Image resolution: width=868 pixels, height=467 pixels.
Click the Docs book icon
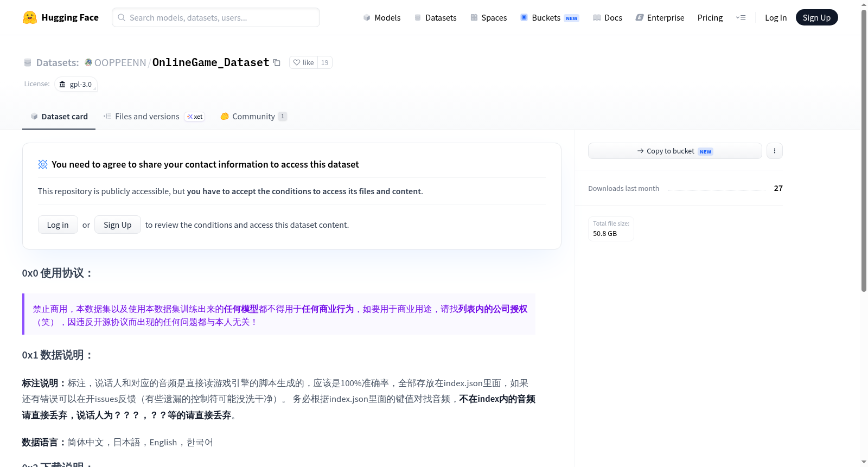pyautogui.click(x=597, y=17)
